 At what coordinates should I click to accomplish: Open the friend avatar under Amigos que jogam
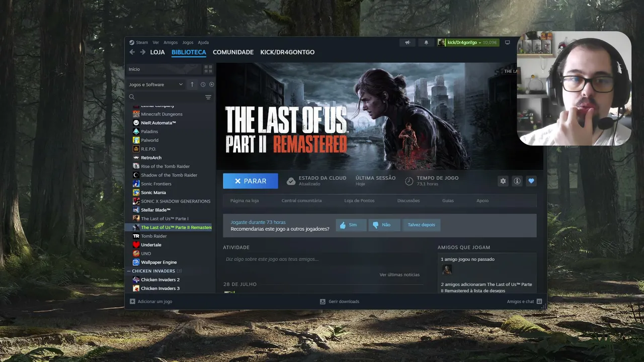pos(447,270)
